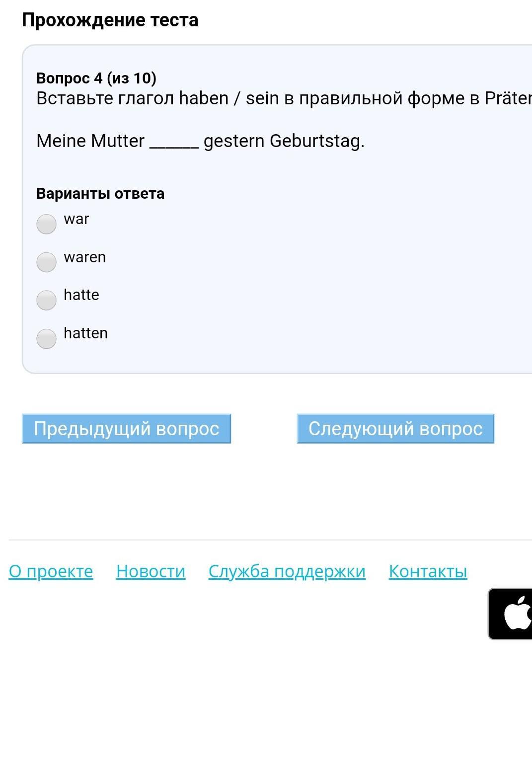The width and height of the screenshot is (532, 777).
Task: Choose the "waren" radio option
Action: pos(46,262)
